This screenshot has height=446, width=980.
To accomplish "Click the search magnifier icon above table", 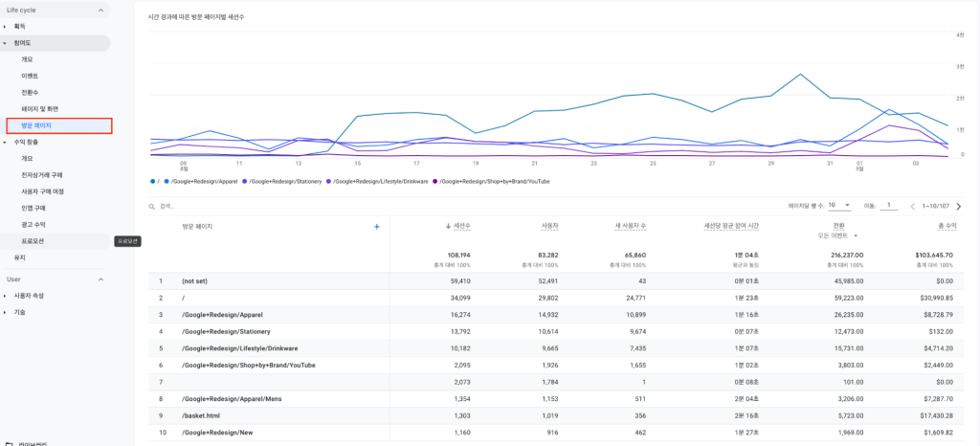I will click(152, 206).
